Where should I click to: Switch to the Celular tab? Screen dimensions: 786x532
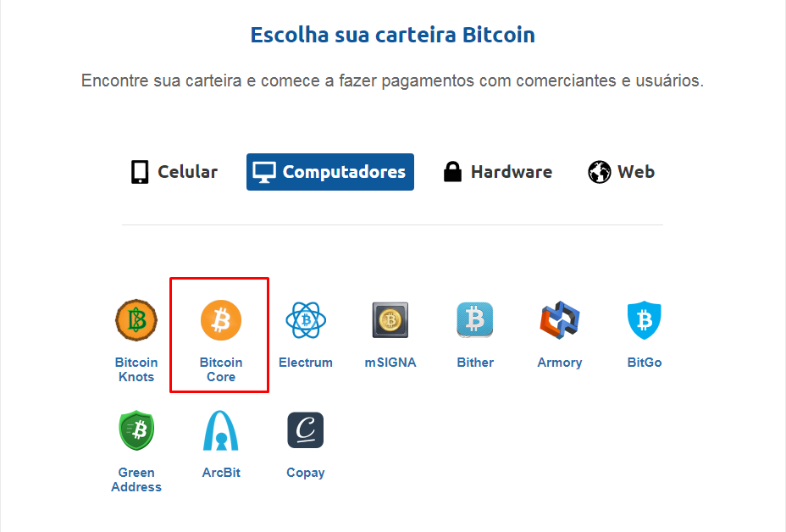(174, 172)
